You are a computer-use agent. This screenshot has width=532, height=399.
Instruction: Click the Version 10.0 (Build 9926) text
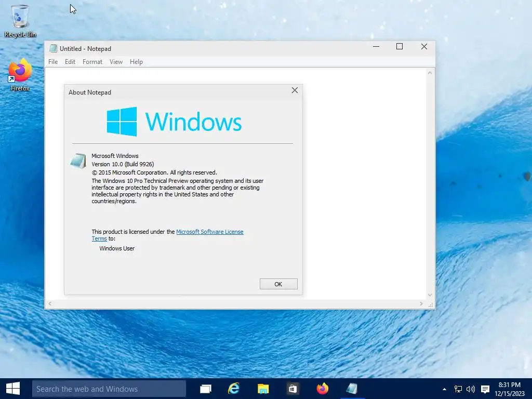[x=123, y=164]
